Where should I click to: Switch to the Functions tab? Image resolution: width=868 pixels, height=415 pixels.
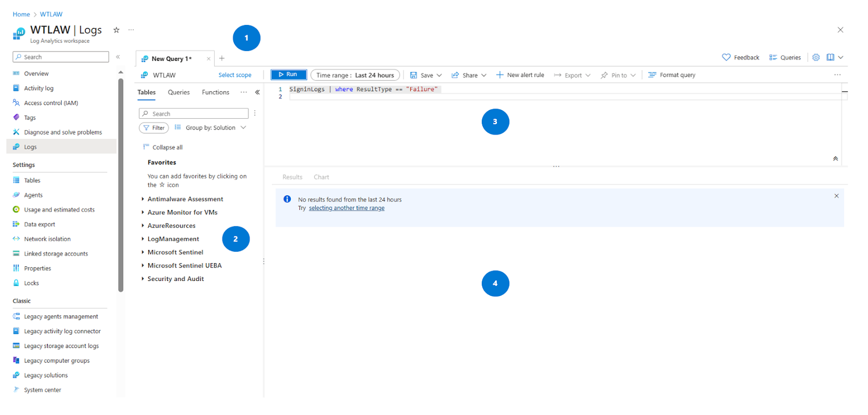tap(215, 92)
